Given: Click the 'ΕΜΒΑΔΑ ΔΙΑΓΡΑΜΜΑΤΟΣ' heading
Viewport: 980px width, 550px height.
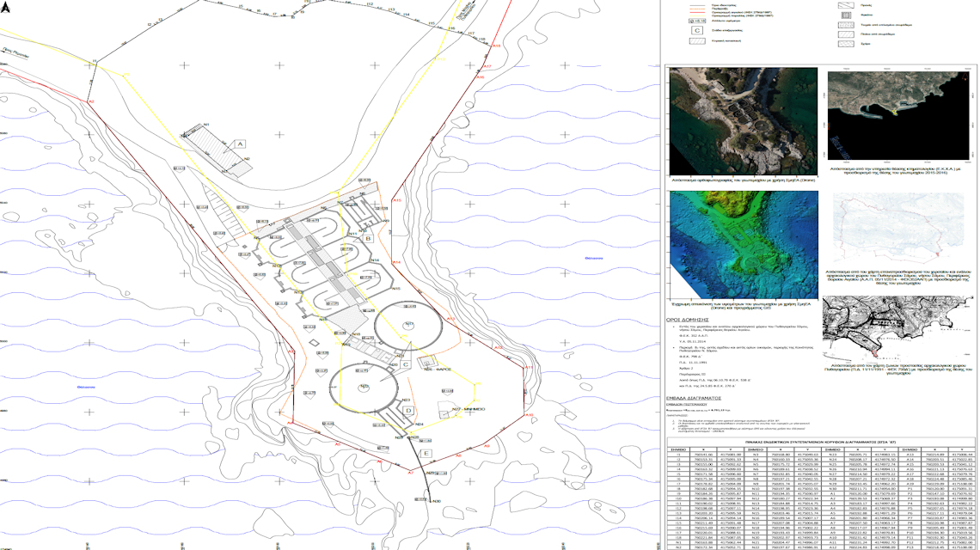Looking at the screenshot, I should pos(694,398).
